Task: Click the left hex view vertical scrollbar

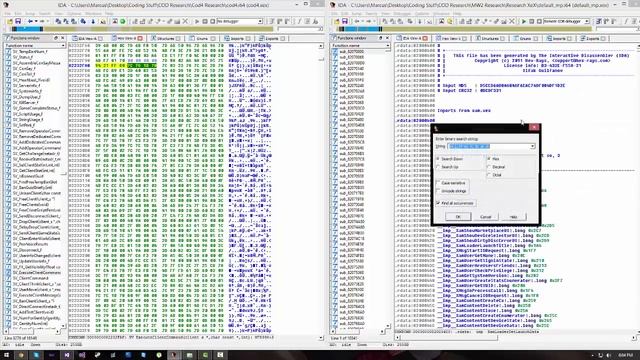Action: (321, 190)
